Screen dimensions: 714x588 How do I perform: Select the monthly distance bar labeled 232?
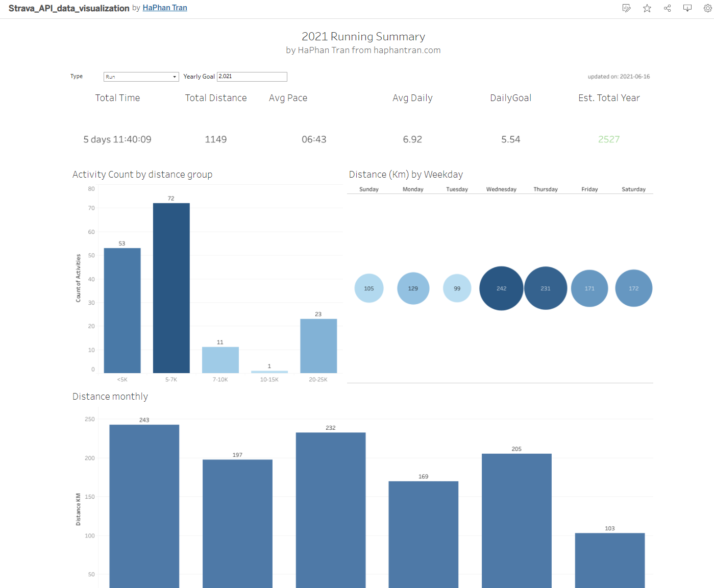point(331,510)
